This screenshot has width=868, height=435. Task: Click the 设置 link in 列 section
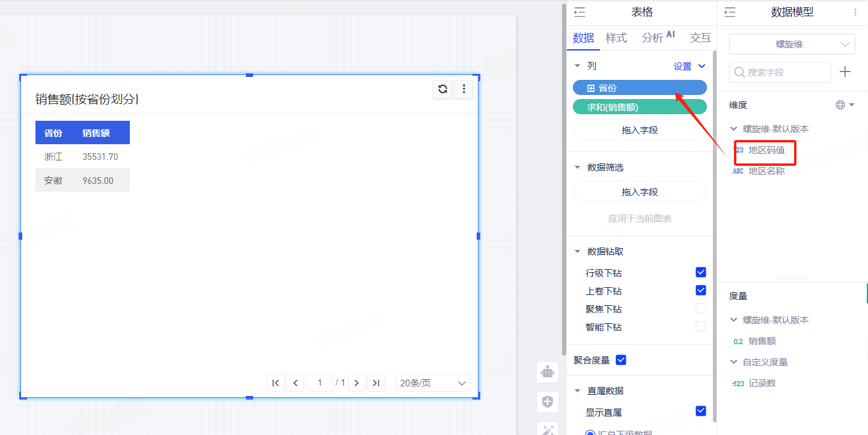683,67
